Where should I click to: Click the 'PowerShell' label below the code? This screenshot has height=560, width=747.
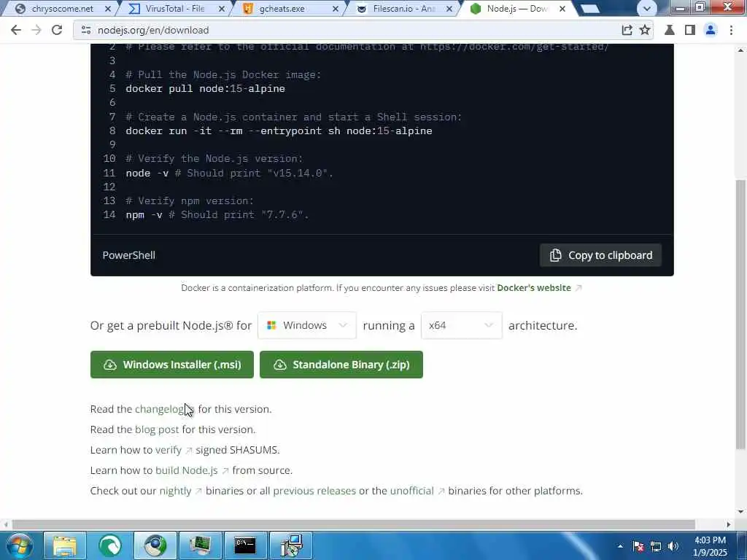click(128, 255)
